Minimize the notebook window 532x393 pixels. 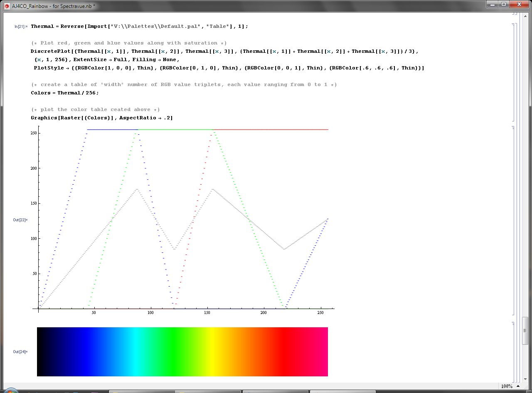493,5
